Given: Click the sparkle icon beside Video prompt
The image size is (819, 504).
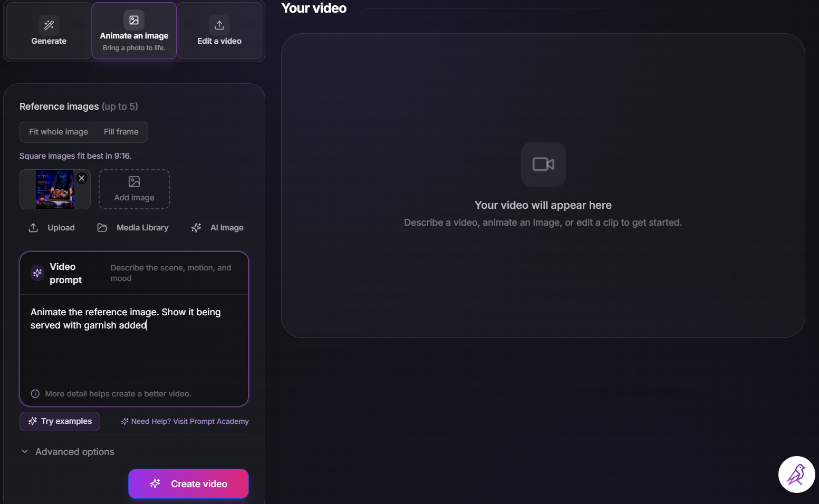Looking at the screenshot, I should [37, 273].
